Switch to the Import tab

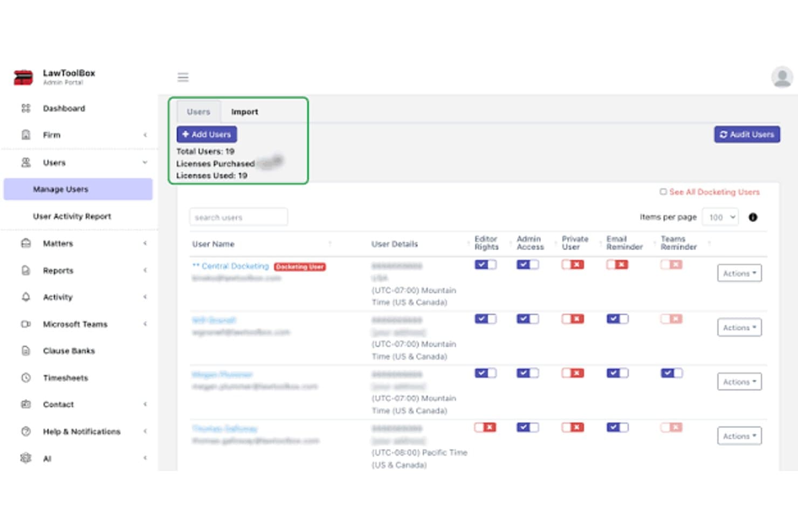245,112
